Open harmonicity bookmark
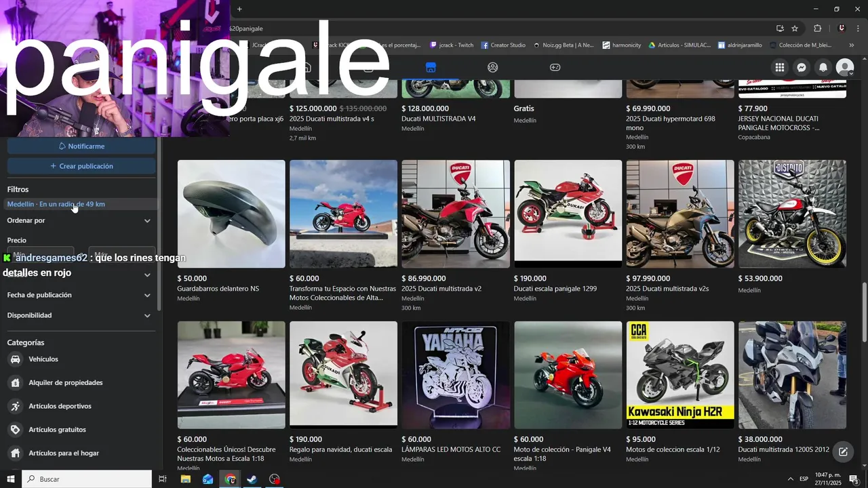The width and height of the screenshot is (868, 488). point(621,45)
